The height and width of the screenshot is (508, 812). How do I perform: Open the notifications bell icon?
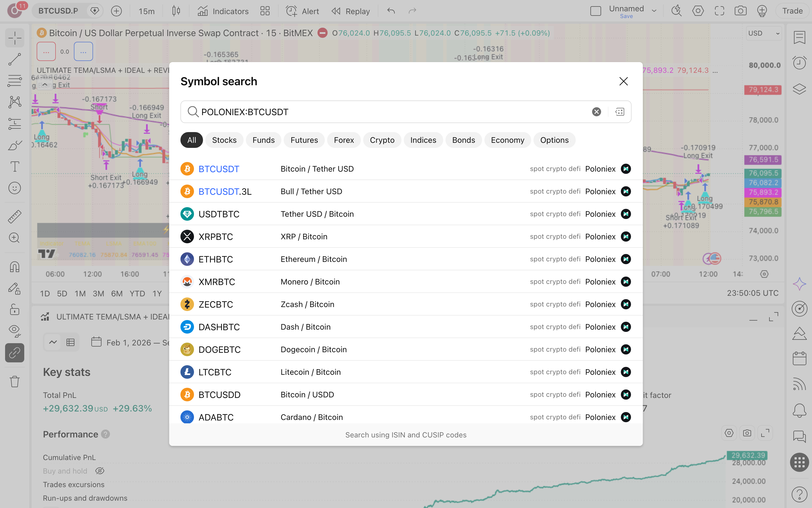(799, 410)
